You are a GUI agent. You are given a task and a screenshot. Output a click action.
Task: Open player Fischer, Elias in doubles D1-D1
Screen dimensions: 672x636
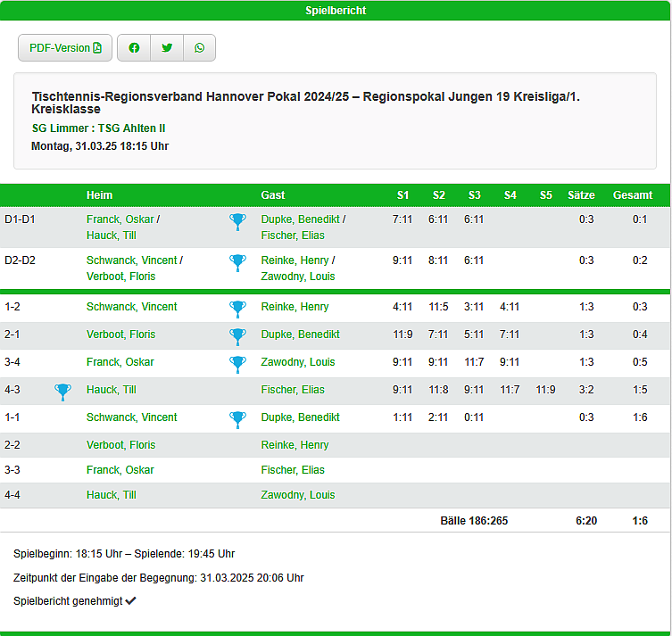(293, 235)
